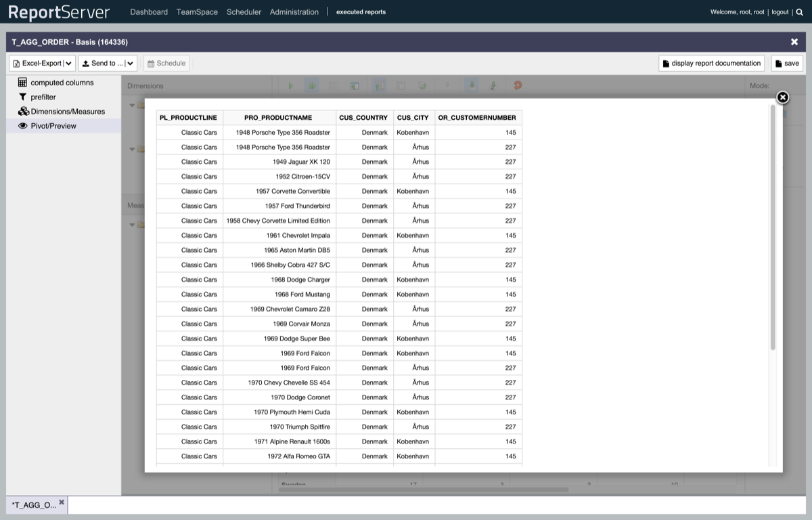The width and height of the screenshot is (812, 520).
Task: Select Dimensions/Measures in sidebar
Action: [64, 111]
